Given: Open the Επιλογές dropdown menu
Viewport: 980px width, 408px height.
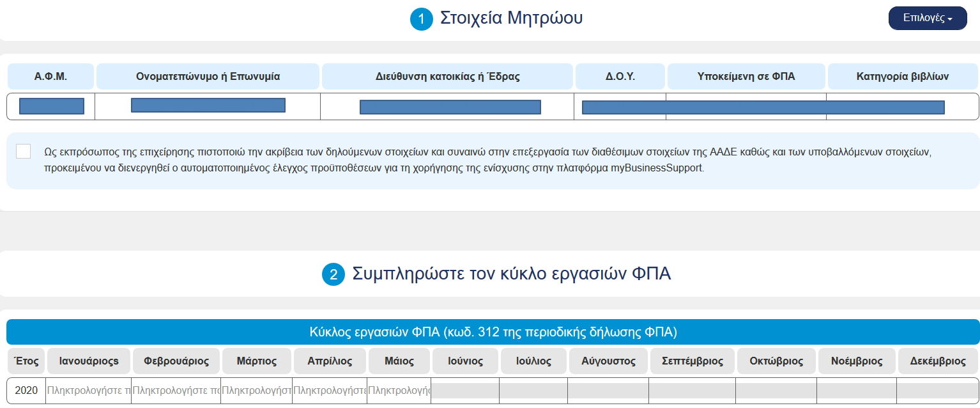Looking at the screenshot, I should (x=927, y=18).
